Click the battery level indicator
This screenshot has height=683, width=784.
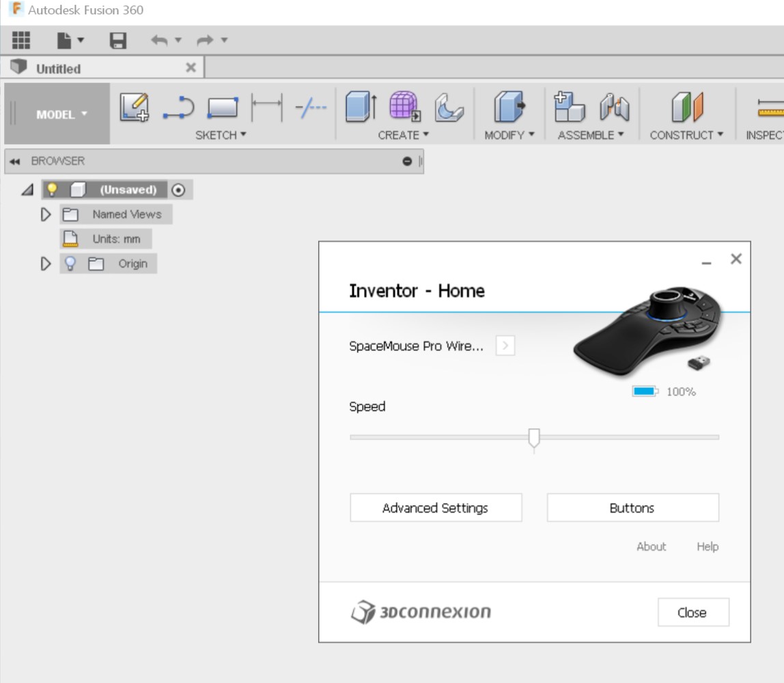click(645, 391)
